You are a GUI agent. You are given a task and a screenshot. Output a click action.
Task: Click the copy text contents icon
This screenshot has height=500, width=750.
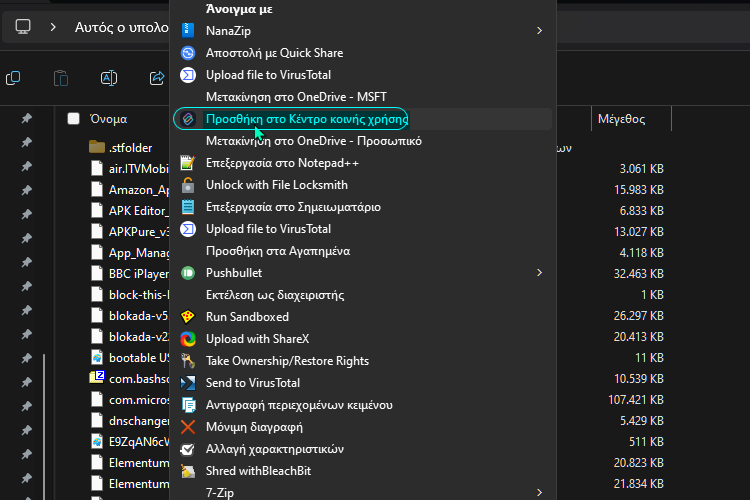click(188, 405)
